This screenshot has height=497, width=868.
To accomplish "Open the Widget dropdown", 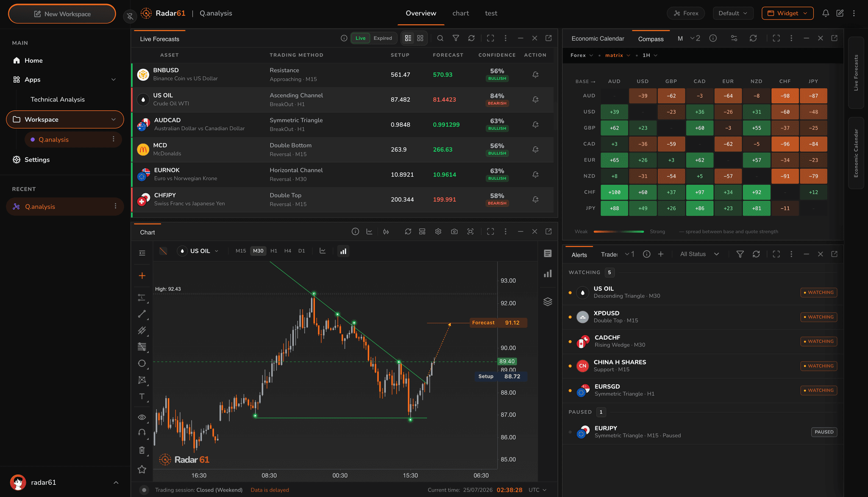I will pos(787,13).
